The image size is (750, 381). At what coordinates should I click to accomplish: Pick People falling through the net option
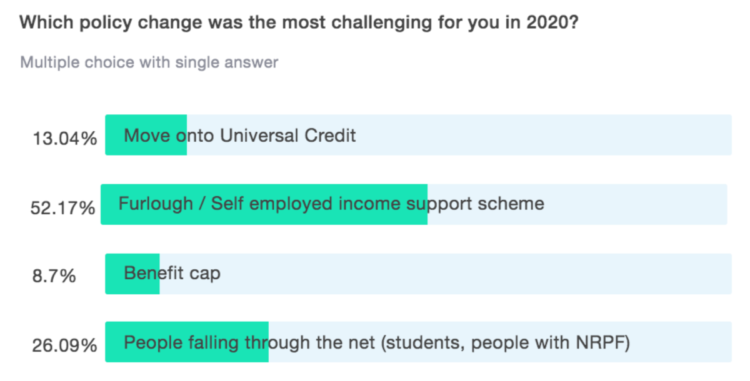click(419, 342)
